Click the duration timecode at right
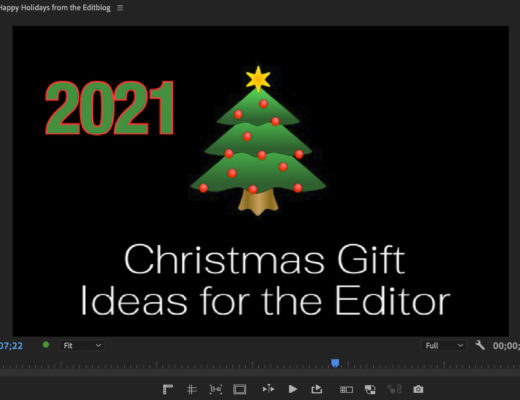 [506, 346]
